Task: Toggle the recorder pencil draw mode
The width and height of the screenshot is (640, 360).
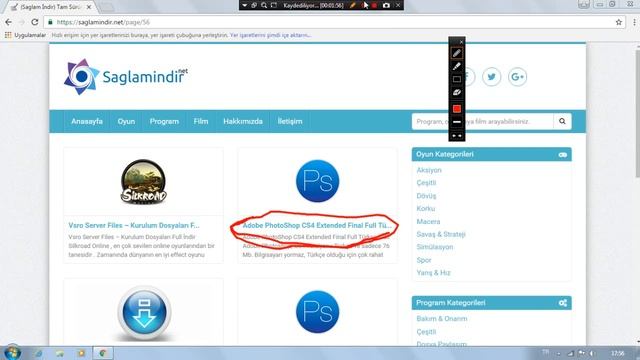Action: click(x=353, y=5)
